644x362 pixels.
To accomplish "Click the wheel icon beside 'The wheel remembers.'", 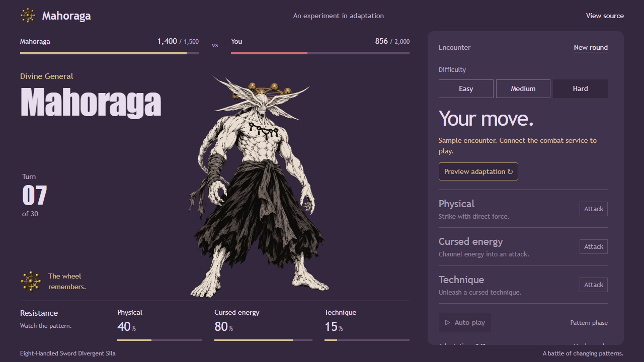I will pyautogui.click(x=31, y=281).
